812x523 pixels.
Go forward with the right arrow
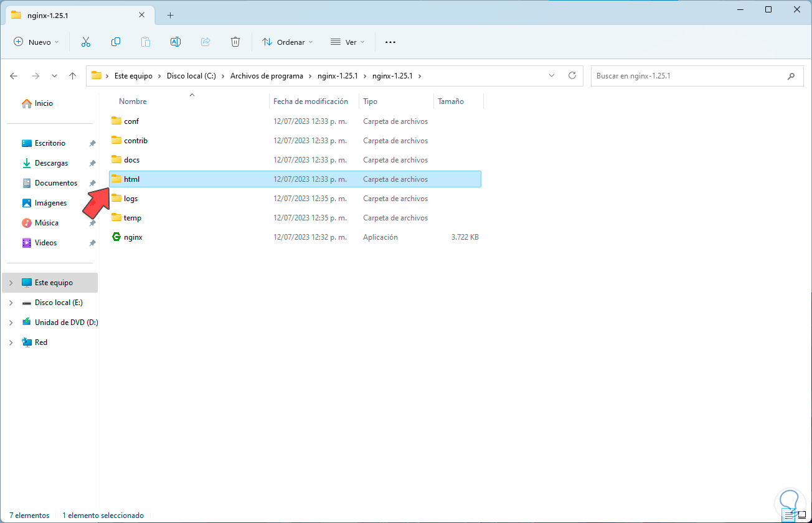[35, 76]
